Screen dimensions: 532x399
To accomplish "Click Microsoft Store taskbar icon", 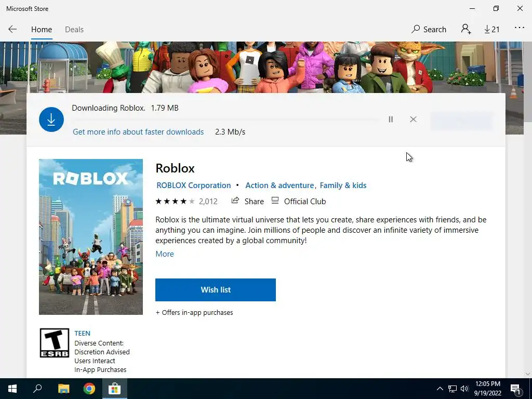I will 115,389.
